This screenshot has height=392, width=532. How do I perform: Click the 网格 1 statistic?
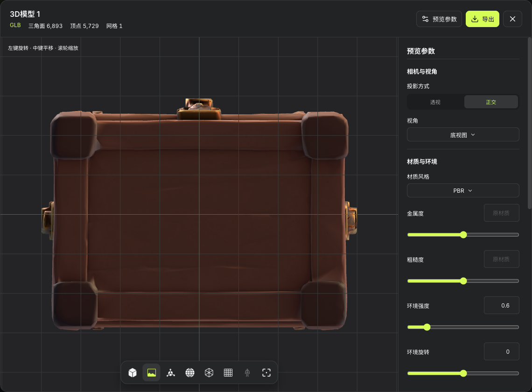click(x=114, y=26)
